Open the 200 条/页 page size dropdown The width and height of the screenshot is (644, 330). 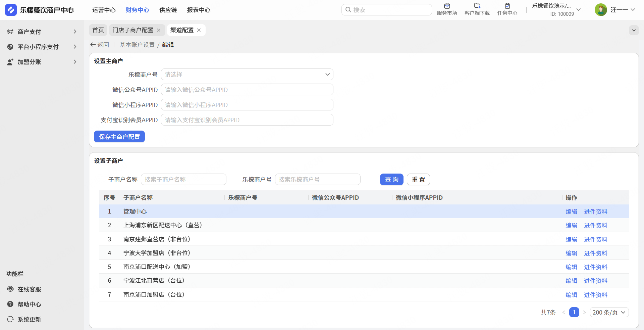[x=609, y=312]
